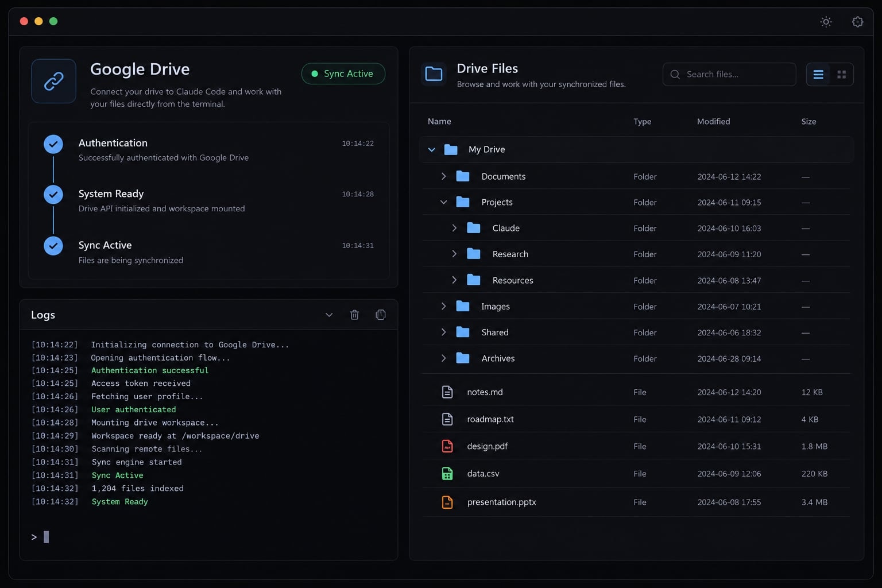The height and width of the screenshot is (588, 882).
Task: Click the Authentication step checkmark icon
Action: point(53,144)
